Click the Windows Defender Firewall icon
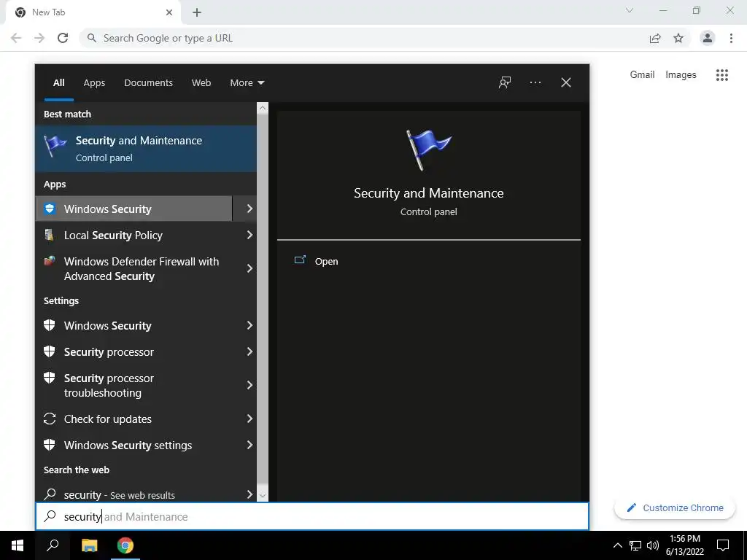 point(50,260)
